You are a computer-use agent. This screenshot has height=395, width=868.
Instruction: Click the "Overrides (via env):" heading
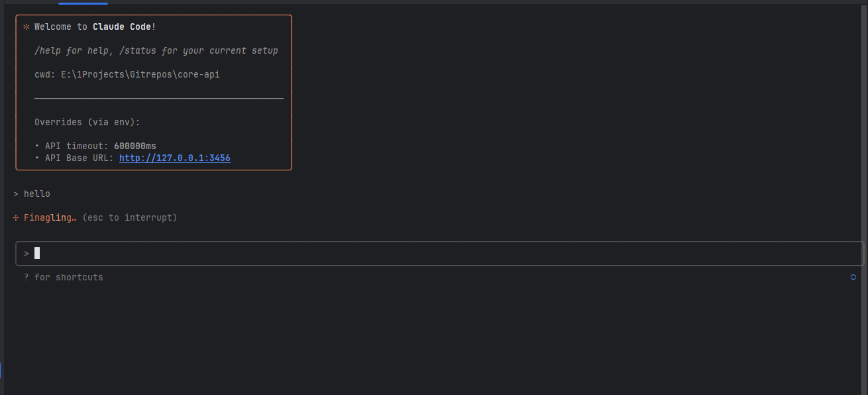(87, 123)
